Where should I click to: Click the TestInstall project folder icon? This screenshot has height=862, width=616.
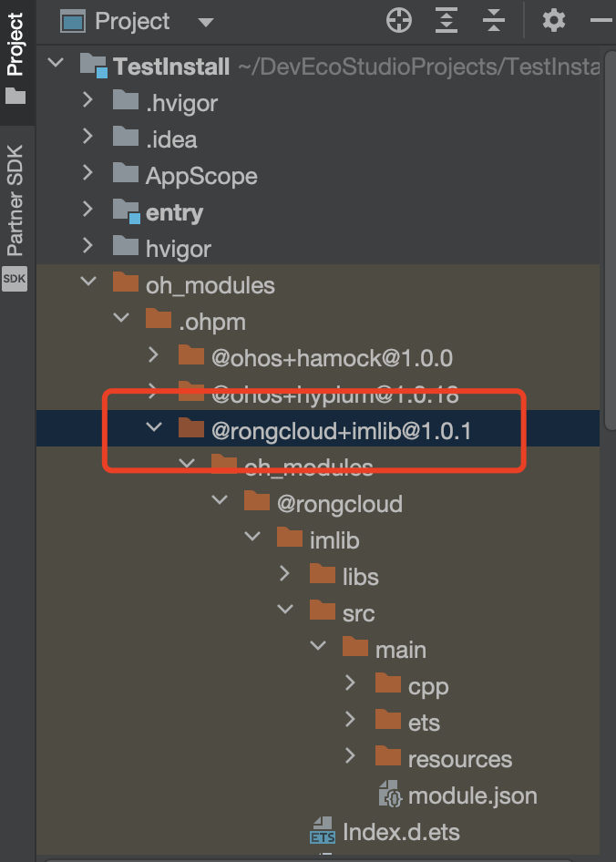(94, 65)
